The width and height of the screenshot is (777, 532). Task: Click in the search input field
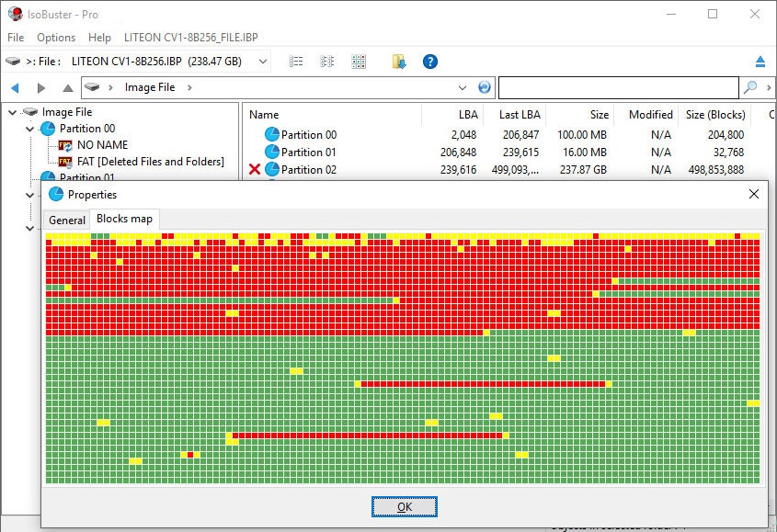618,88
